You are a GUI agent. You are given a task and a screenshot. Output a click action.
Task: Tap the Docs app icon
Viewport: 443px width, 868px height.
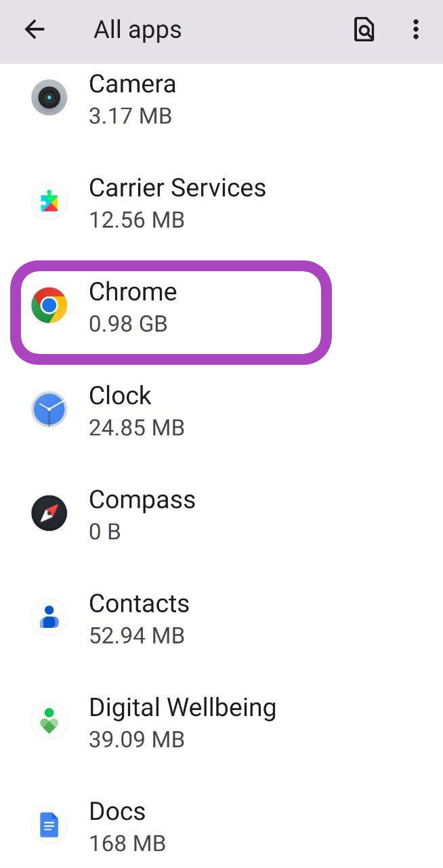pos(49,825)
